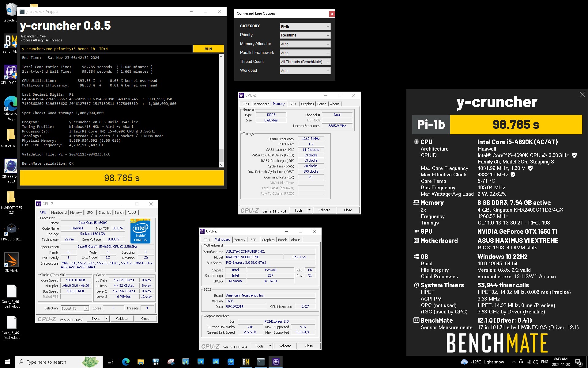588x368 pixels.
Task: Open the Bench tab in CPU-Z CPU window
Action: [x=119, y=213]
